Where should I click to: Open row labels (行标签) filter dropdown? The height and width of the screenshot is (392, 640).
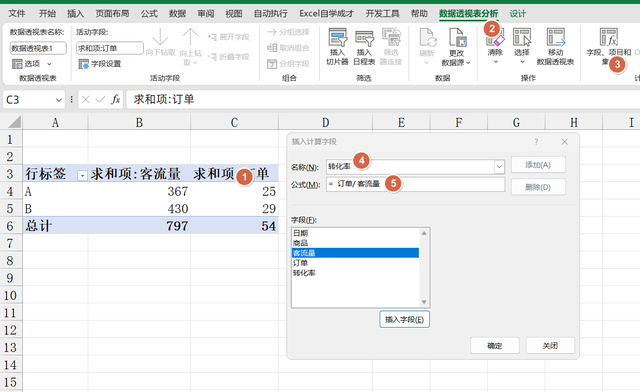click(x=82, y=175)
